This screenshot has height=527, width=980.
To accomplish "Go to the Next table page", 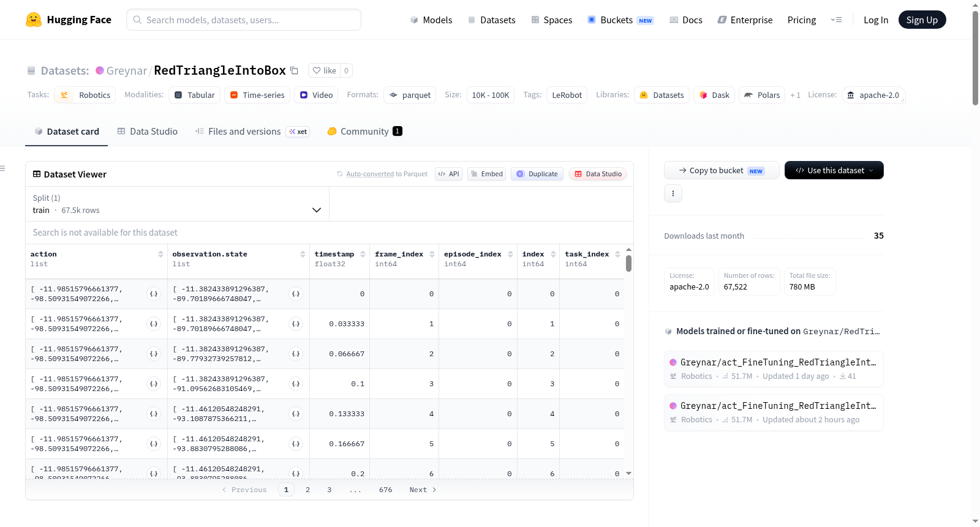I will pos(423,490).
